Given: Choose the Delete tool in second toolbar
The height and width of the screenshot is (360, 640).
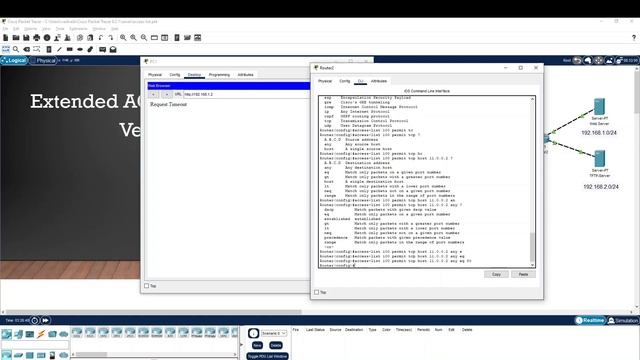Looking at the screenshot, I should tap(27, 49).
